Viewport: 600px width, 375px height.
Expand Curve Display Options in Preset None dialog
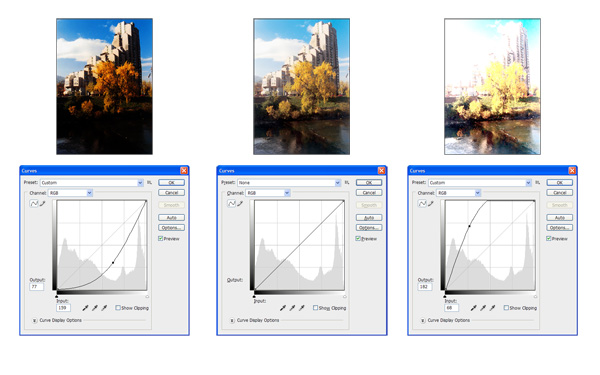(232, 320)
